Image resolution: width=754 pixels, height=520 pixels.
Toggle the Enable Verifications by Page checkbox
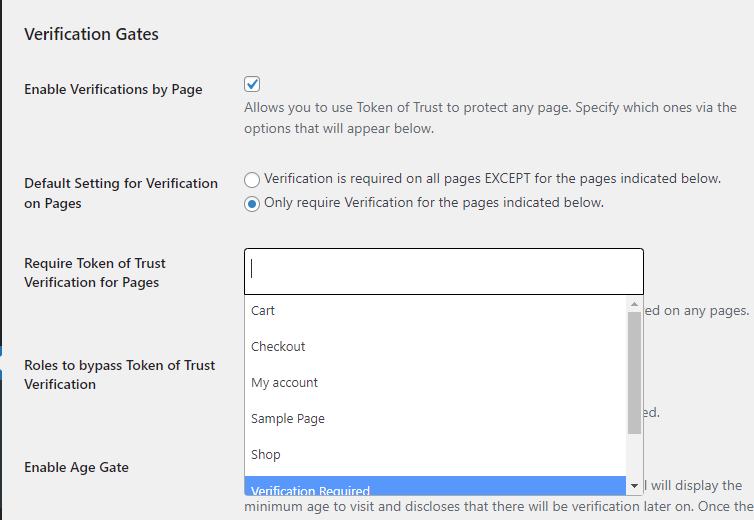252,85
